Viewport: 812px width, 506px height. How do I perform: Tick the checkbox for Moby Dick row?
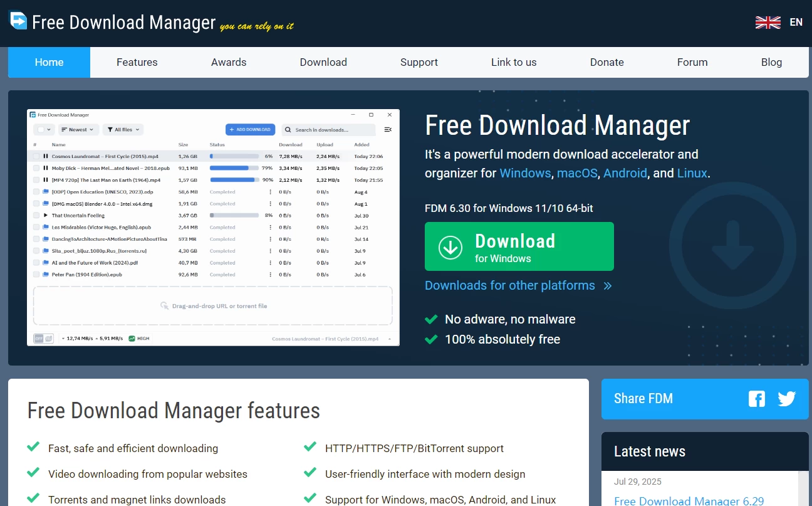[36, 168]
